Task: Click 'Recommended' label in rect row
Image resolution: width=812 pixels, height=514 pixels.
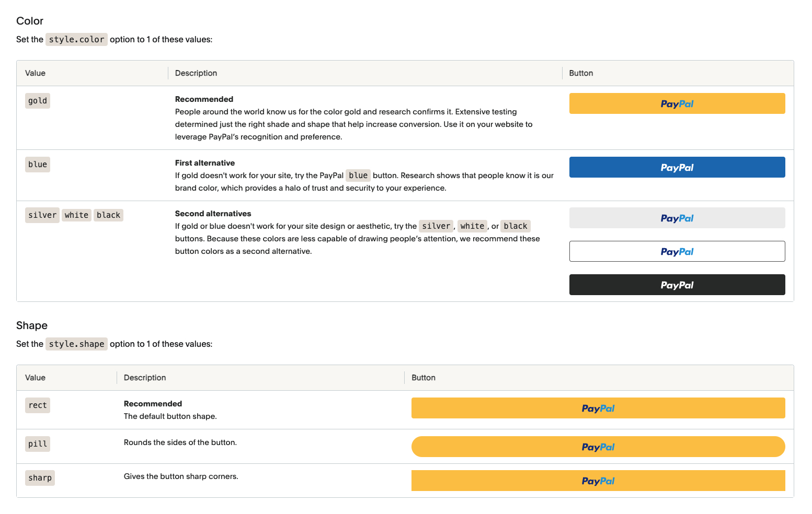Action: 153,404
